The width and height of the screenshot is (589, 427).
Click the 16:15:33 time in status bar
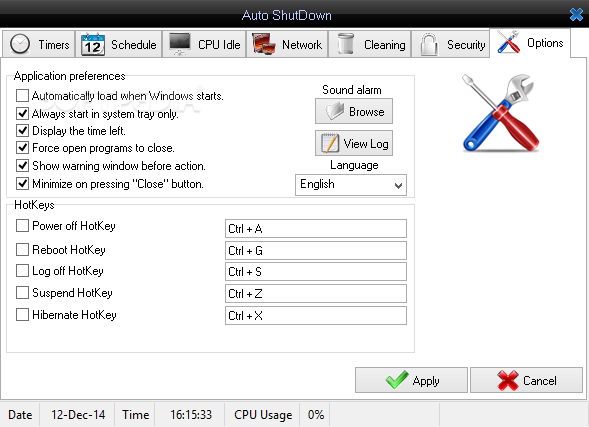191,414
